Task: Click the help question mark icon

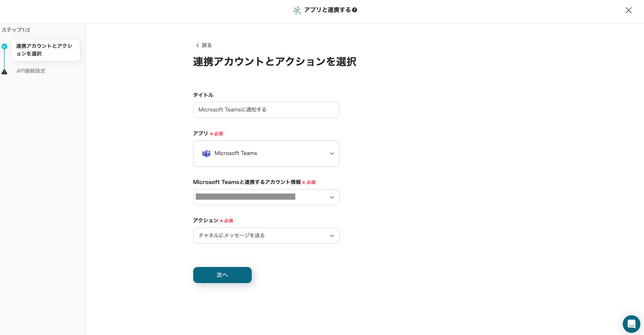Action: 355,10
